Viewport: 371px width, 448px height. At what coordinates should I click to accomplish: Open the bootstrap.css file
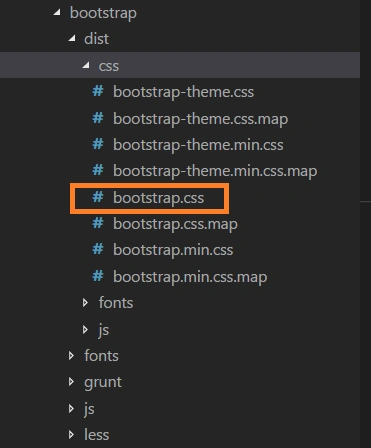tap(158, 198)
